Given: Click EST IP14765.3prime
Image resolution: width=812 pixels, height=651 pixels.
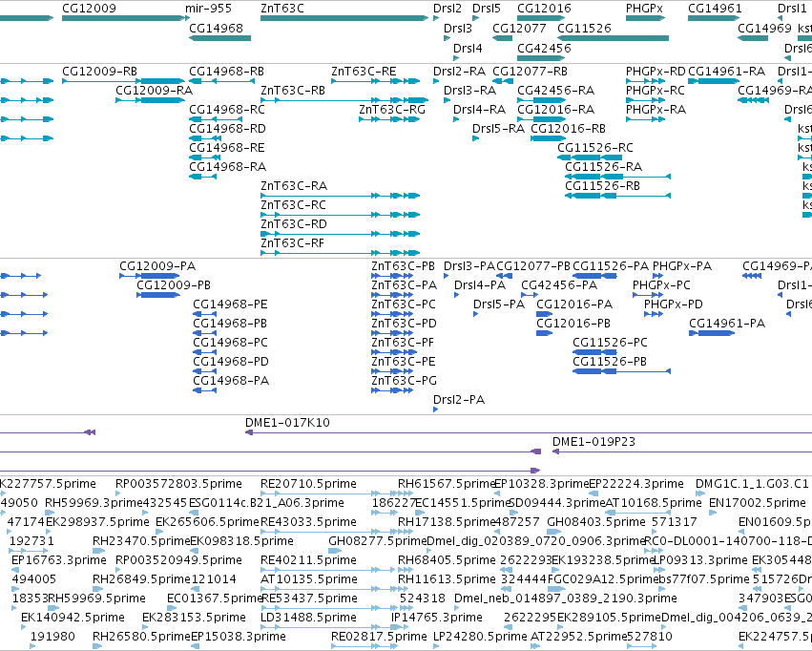Looking at the screenshot, I should [x=437, y=618].
